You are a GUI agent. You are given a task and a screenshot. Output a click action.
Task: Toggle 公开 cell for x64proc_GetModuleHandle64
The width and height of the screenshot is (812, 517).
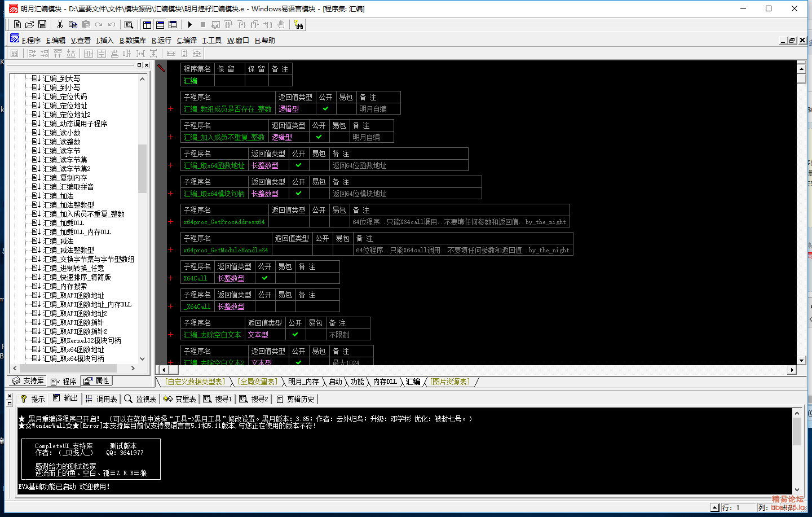coord(322,249)
